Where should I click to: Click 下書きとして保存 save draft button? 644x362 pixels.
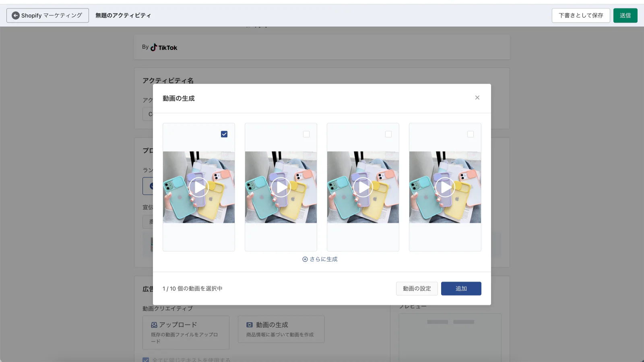(x=581, y=16)
